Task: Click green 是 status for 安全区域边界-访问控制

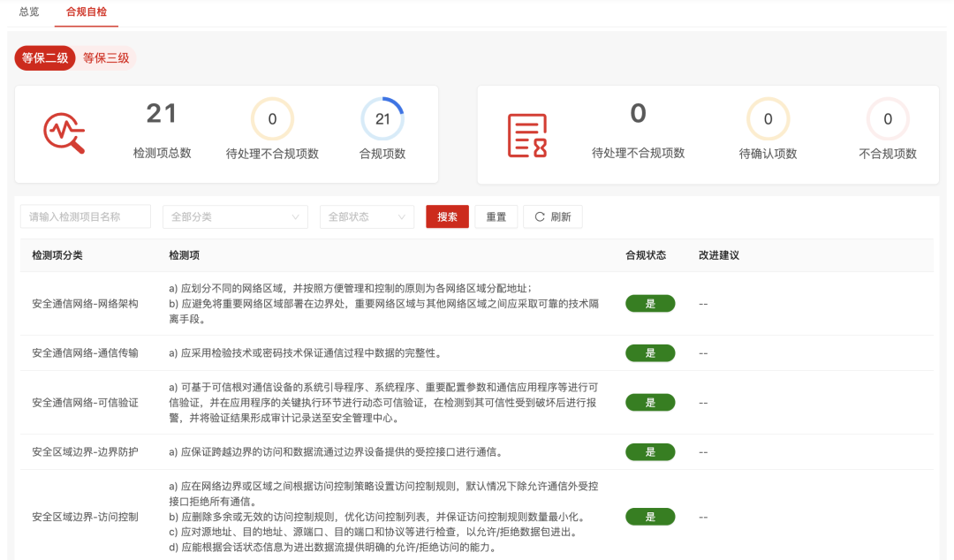Action: (x=650, y=517)
